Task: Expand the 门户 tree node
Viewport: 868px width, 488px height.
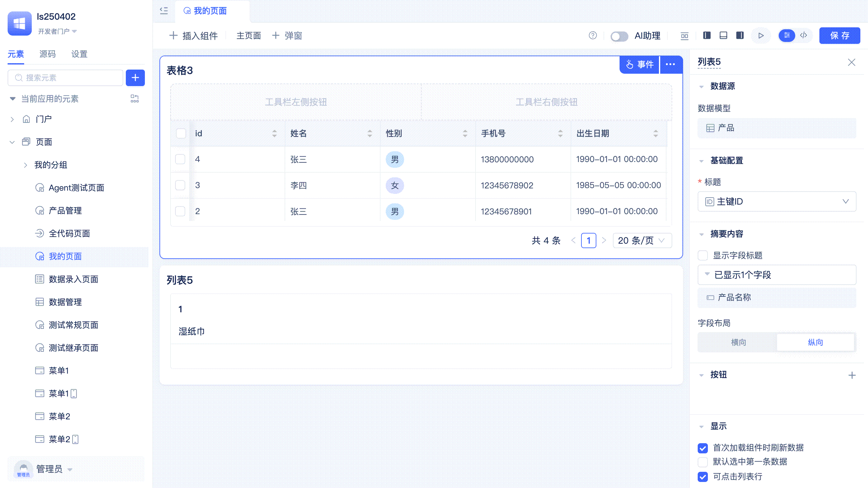Action: click(12, 119)
